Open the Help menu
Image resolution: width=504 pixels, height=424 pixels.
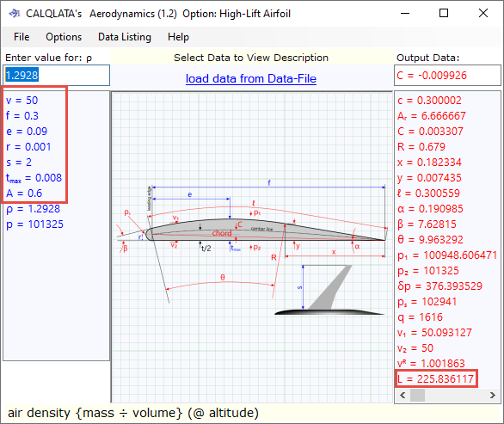pyautogui.click(x=178, y=37)
